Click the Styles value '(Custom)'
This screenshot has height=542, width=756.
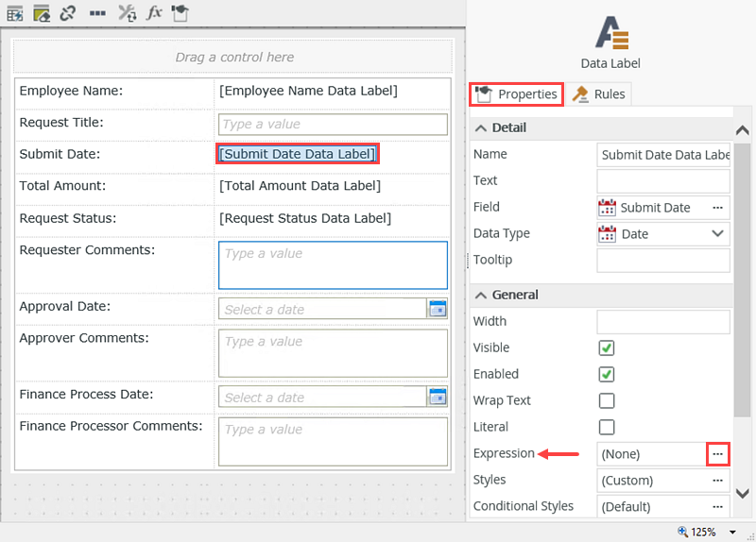pyautogui.click(x=627, y=481)
